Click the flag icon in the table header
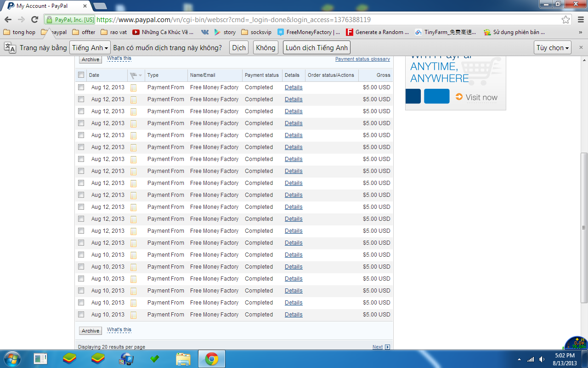 (x=133, y=75)
